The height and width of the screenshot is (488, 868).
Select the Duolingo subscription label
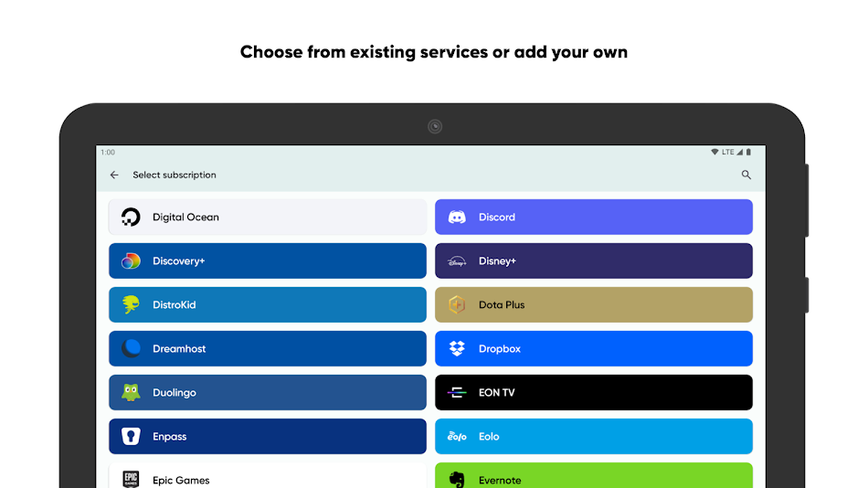point(175,393)
